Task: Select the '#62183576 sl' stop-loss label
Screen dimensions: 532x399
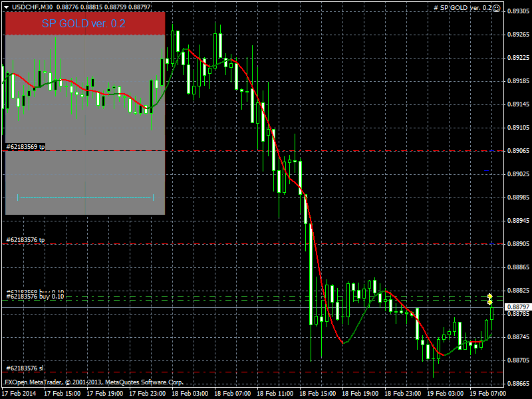Action: click(25, 368)
